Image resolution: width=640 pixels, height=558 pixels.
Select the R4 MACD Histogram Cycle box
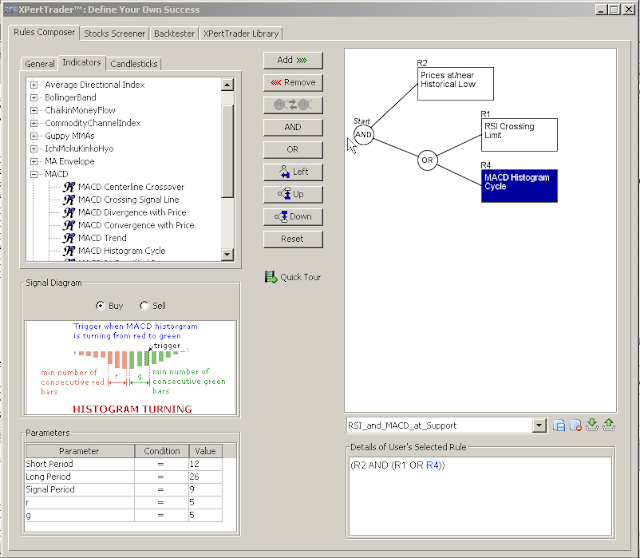click(x=519, y=186)
